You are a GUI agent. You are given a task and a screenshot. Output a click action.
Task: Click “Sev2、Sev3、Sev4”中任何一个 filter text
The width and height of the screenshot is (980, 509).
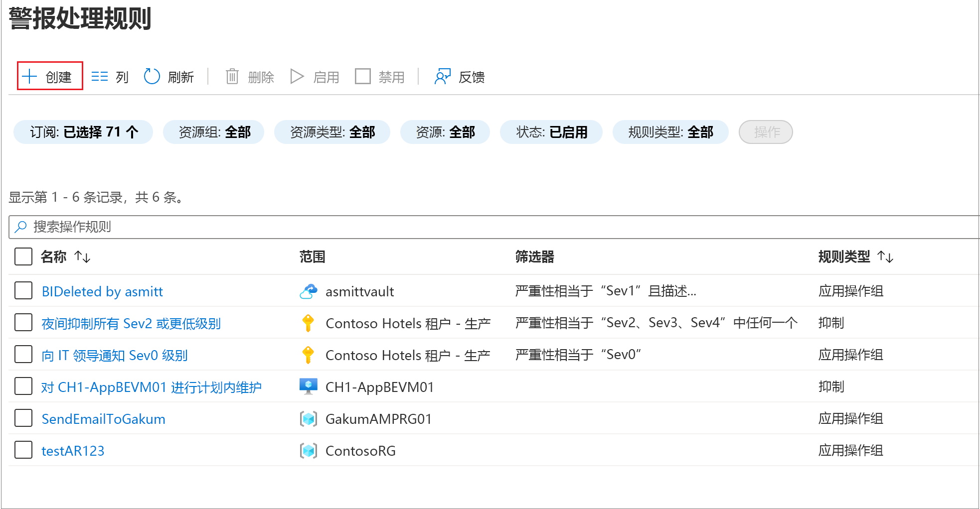coord(699,323)
